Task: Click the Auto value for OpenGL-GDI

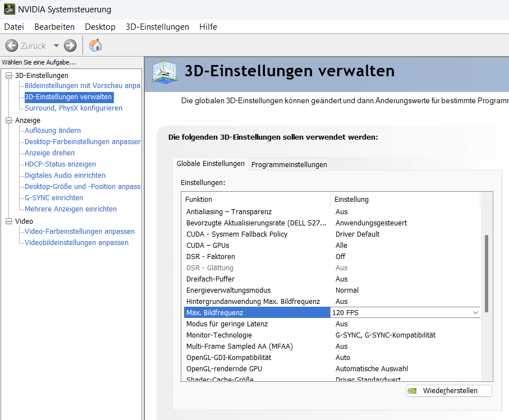Action: pyautogui.click(x=343, y=357)
